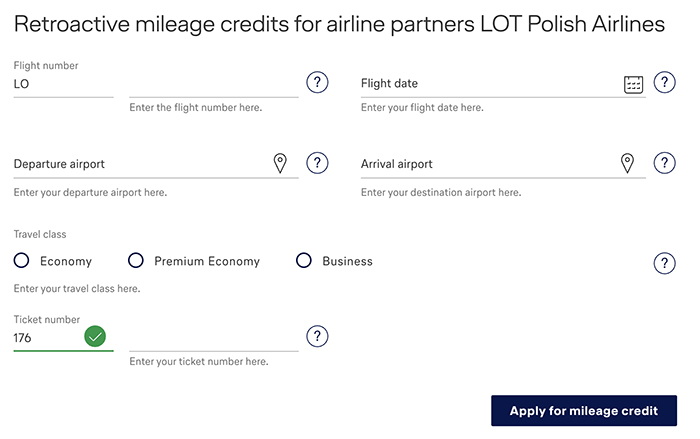Select the Premium Economy travel class

pyautogui.click(x=136, y=260)
